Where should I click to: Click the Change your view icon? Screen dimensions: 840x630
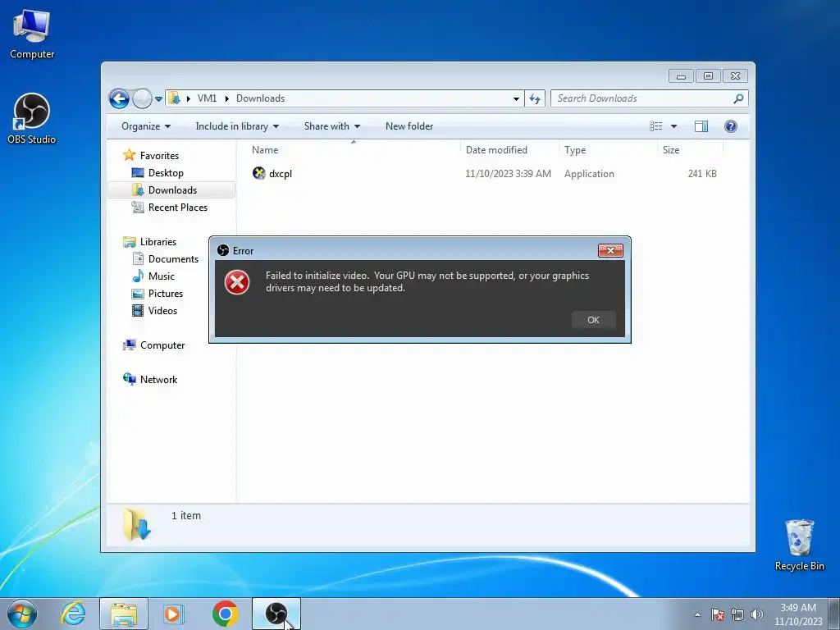[656, 126]
